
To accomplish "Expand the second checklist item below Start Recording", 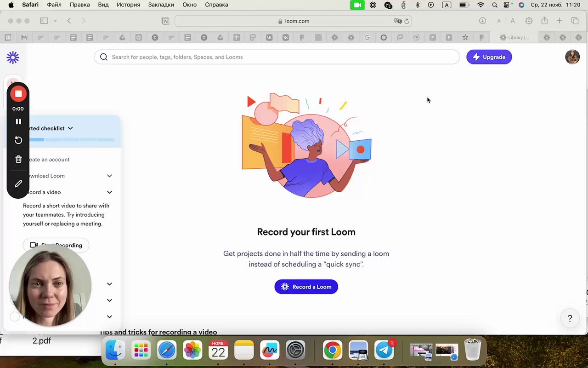I will click(x=109, y=300).
